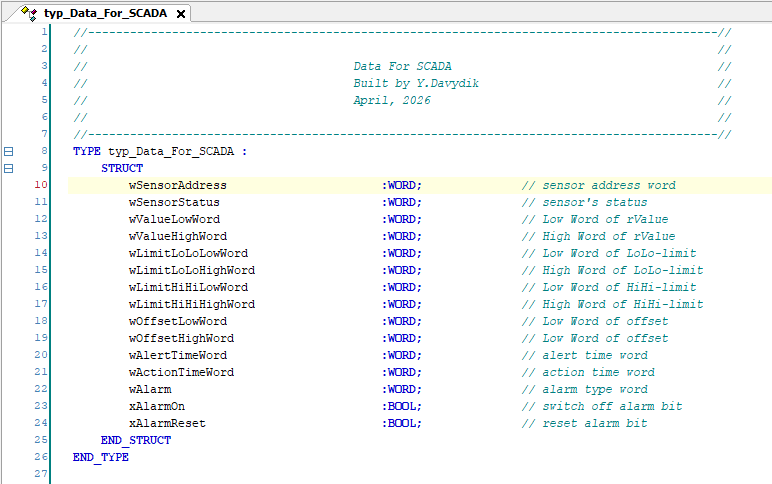Click the STRUCT keyword
This screenshot has width=772, height=484.
[122, 168]
